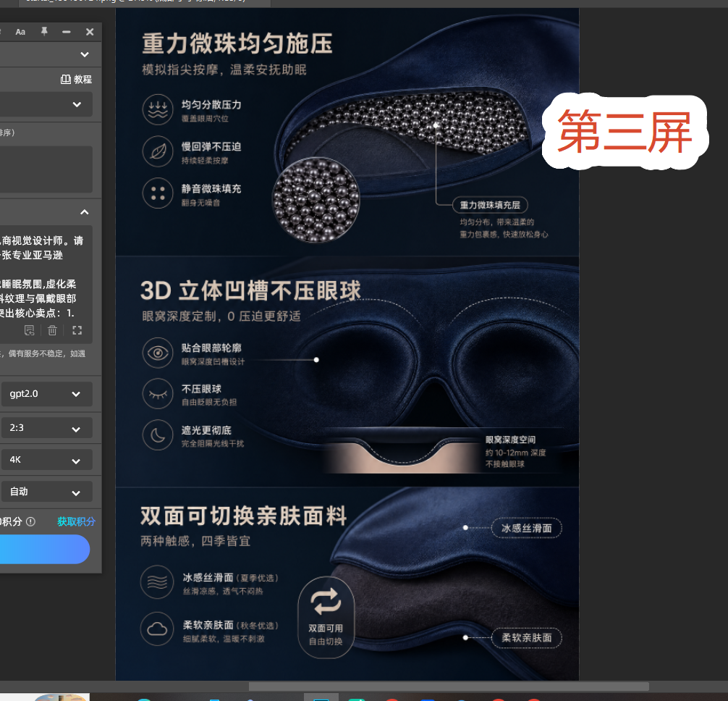The image size is (728, 701).
Task: Click the horizontal scrollbar below the canvas
Action: point(449,687)
